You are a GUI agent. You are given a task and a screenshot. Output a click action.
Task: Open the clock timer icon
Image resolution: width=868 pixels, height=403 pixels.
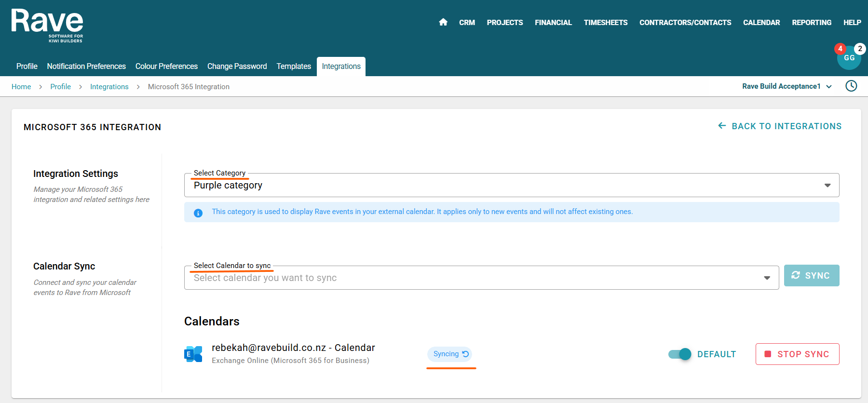click(851, 86)
